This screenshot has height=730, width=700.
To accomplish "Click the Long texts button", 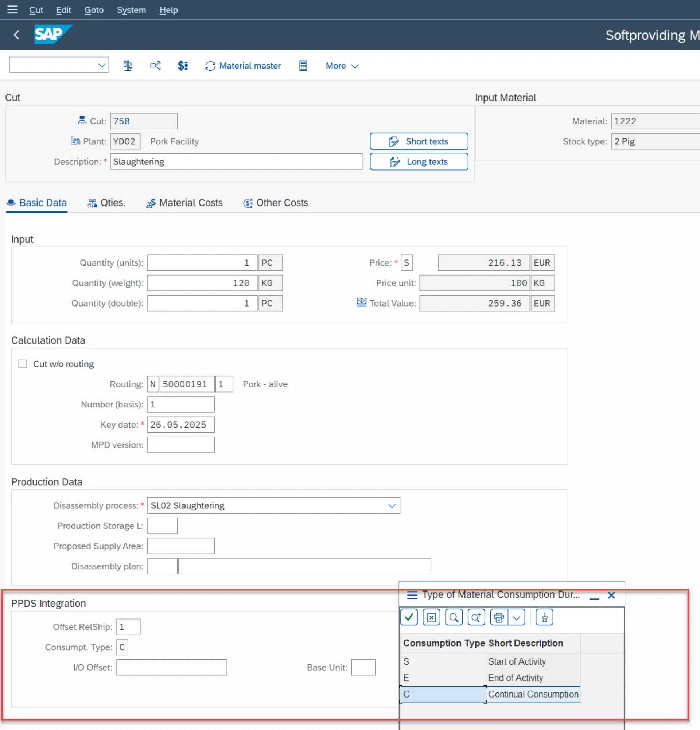I will (x=419, y=162).
